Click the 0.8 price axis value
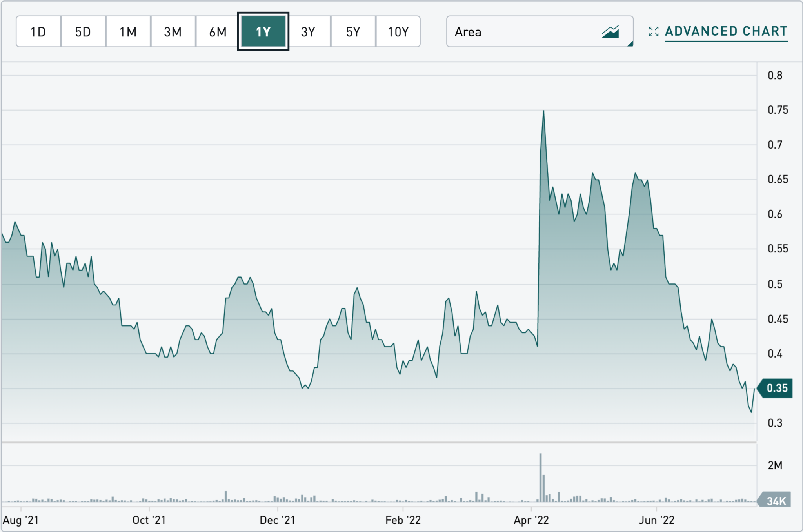Viewport: 803px width, 532px height. (x=775, y=75)
